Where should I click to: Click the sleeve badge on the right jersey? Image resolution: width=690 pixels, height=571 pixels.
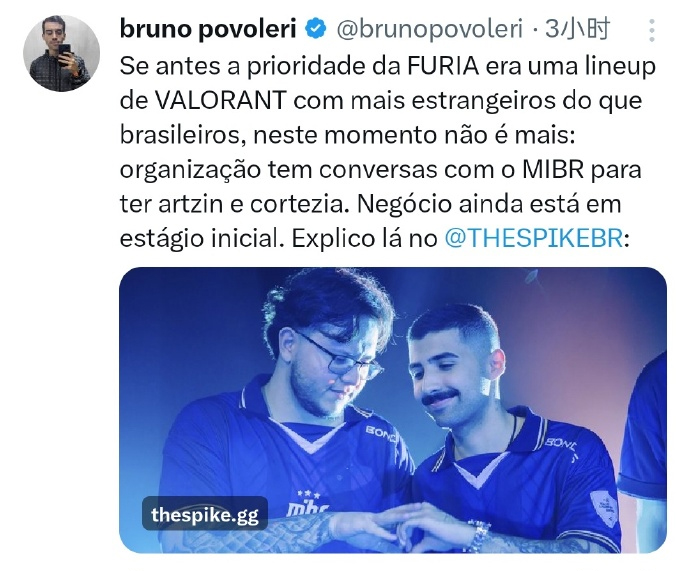[602, 508]
